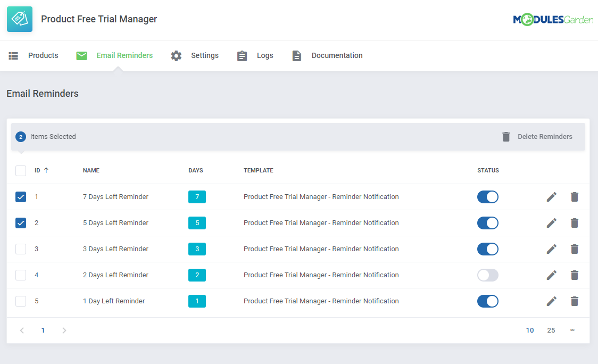Viewport: 598px width, 364px height.
Task: Click the Email Reminders envelope icon
Action: click(81, 56)
